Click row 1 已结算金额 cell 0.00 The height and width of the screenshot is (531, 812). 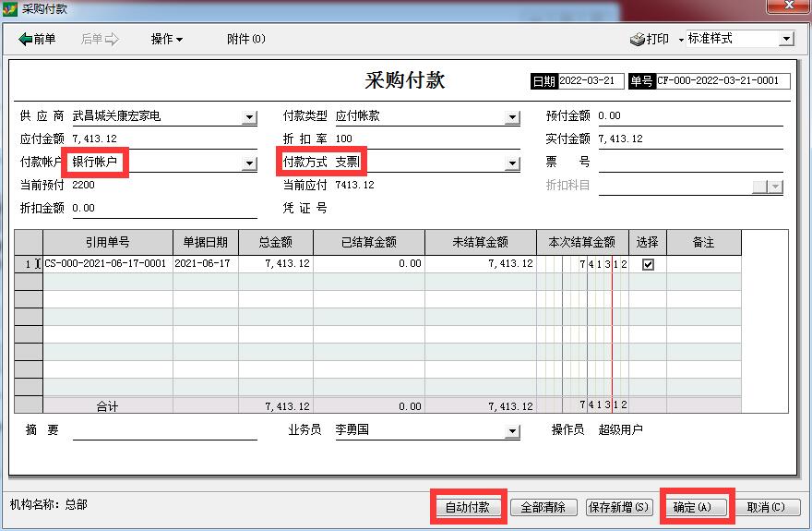(369, 264)
